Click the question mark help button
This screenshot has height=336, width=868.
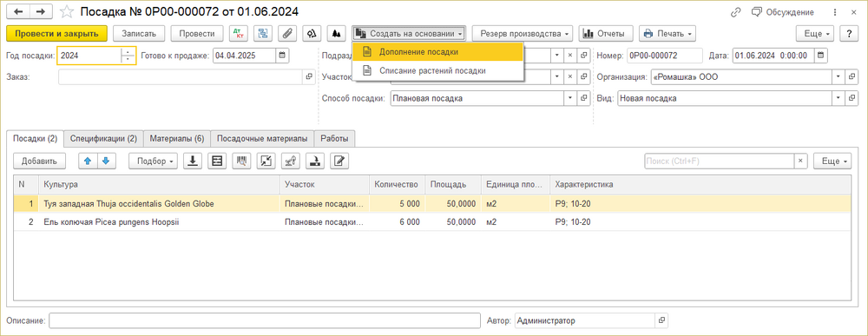(x=849, y=33)
